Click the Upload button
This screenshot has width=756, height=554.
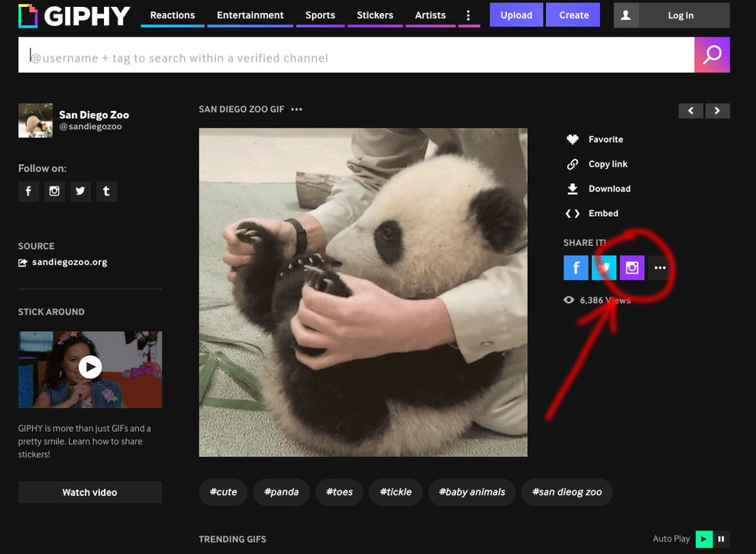[516, 15]
